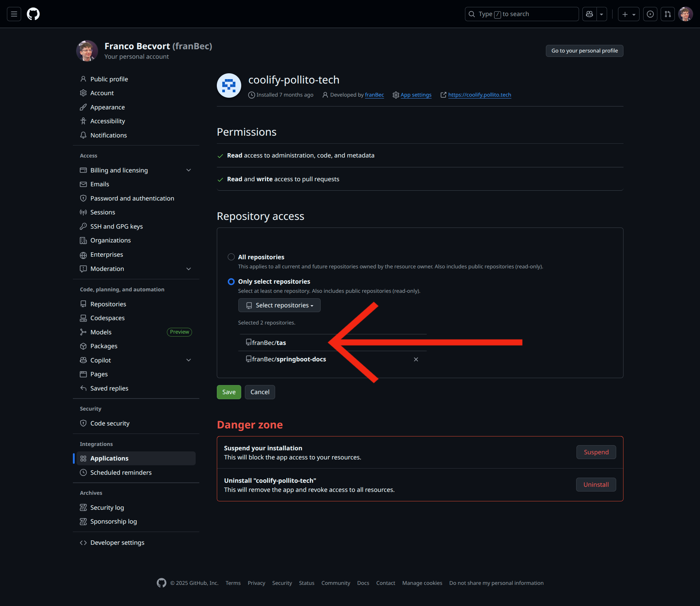Click the Issues icon in the header
This screenshot has height=606, width=700.
click(650, 14)
